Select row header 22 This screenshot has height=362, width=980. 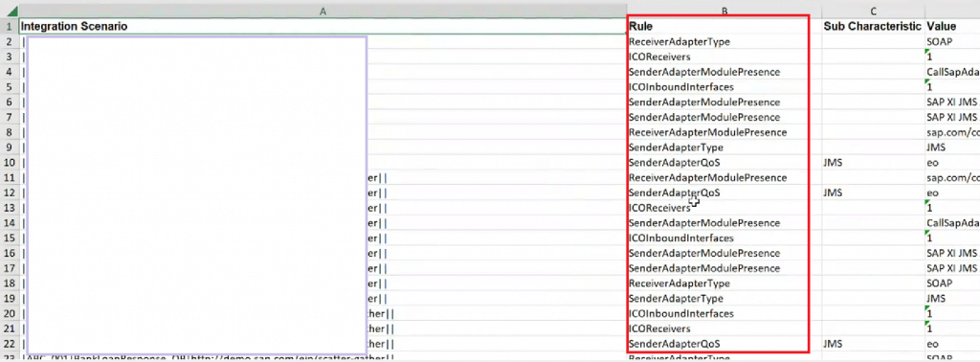(x=10, y=344)
